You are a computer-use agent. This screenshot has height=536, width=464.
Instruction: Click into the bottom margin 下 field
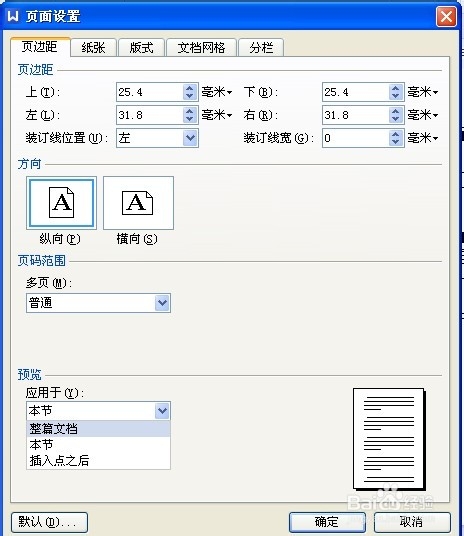(x=356, y=92)
